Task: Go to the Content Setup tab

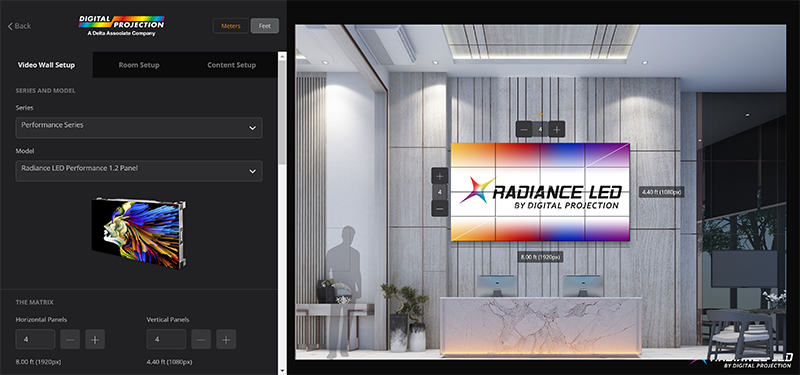Action: click(232, 65)
